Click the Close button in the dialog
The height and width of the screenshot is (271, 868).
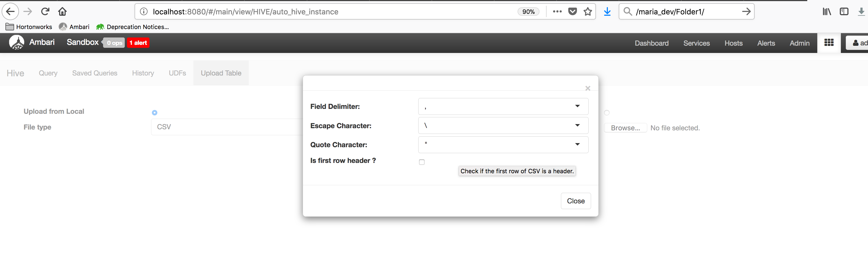576,201
